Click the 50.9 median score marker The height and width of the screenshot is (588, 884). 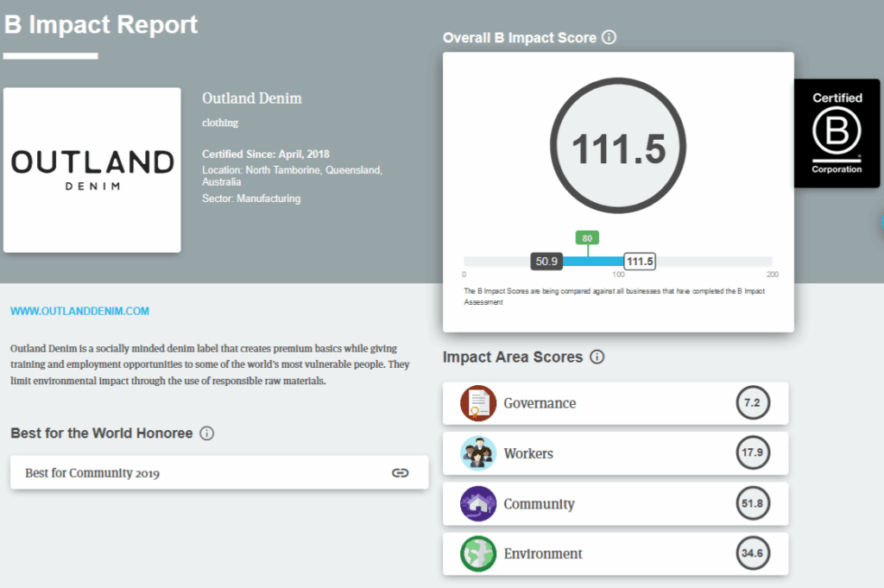[546, 261]
